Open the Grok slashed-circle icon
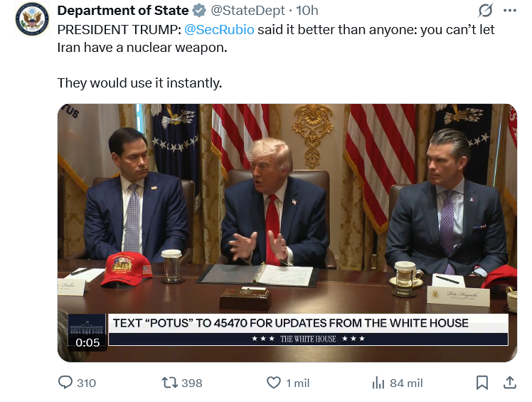Viewport: 532px width, 402px height. [485, 11]
